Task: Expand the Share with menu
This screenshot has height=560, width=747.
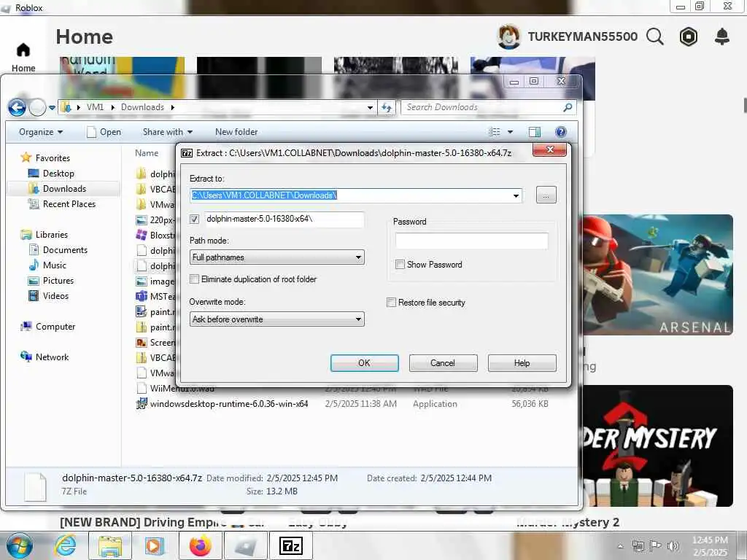Action: (168, 132)
